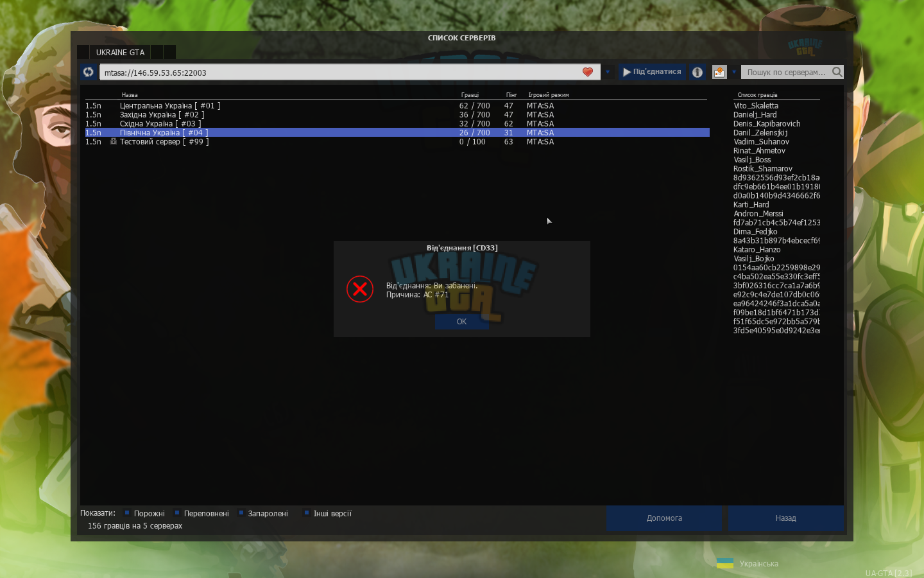Click the Ukrainian flag language icon
Image resolution: width=924 pixels, height=578 pixels.
pyautogui.click(x=725, y=563)
